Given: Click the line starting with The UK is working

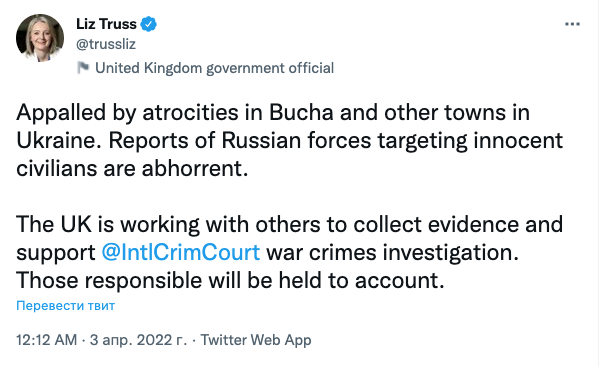Looking at the screenshot, I should [x=289, y=224].
